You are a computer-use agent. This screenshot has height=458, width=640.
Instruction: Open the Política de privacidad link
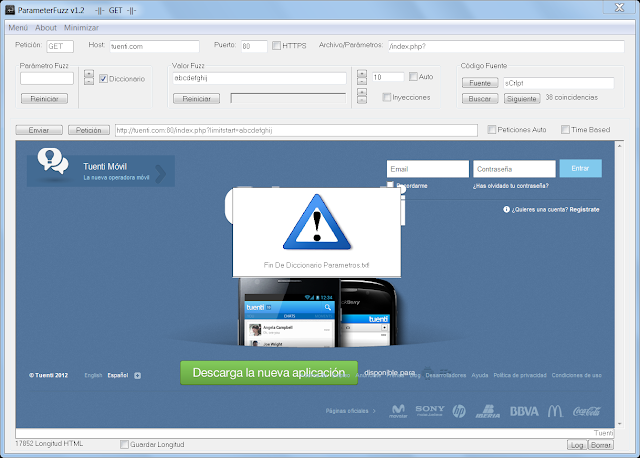[x=520, y=375]
